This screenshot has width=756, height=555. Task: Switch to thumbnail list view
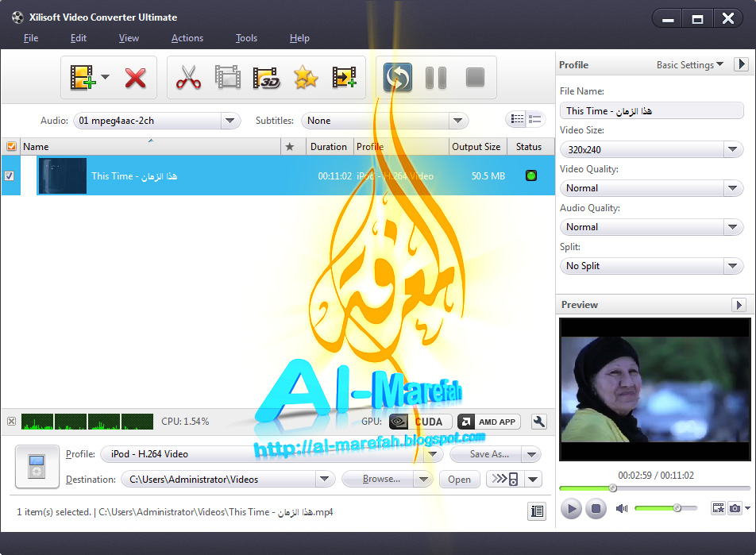pos(535,118)
